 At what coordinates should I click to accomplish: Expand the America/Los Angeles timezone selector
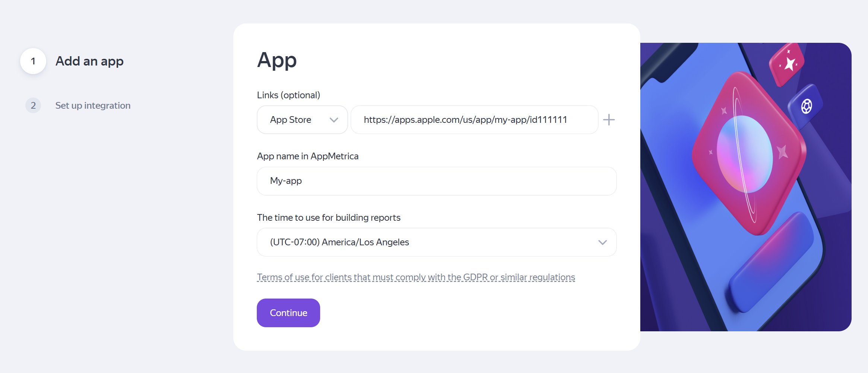[436, 242]
